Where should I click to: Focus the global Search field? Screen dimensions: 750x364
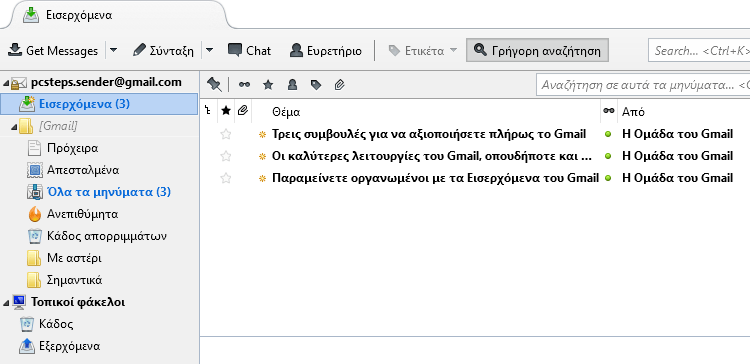click(x=699, y=51)
